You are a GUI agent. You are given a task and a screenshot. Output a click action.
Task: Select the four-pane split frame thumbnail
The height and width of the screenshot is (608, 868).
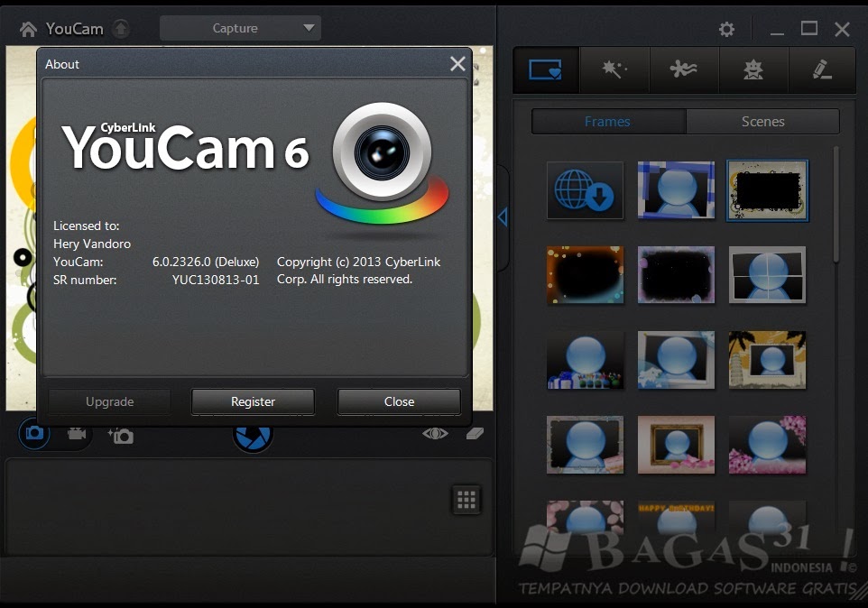click(767, 275)
